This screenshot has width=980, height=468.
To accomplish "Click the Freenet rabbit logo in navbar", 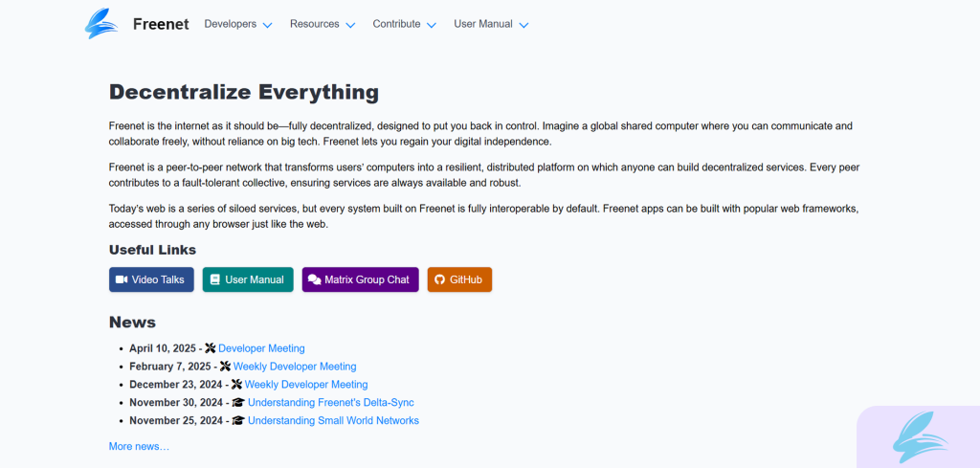I will (x=101, y=24).
